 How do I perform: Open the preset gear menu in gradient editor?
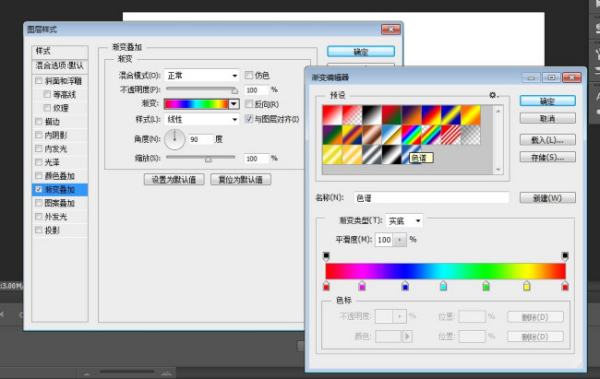pos(493,95)
